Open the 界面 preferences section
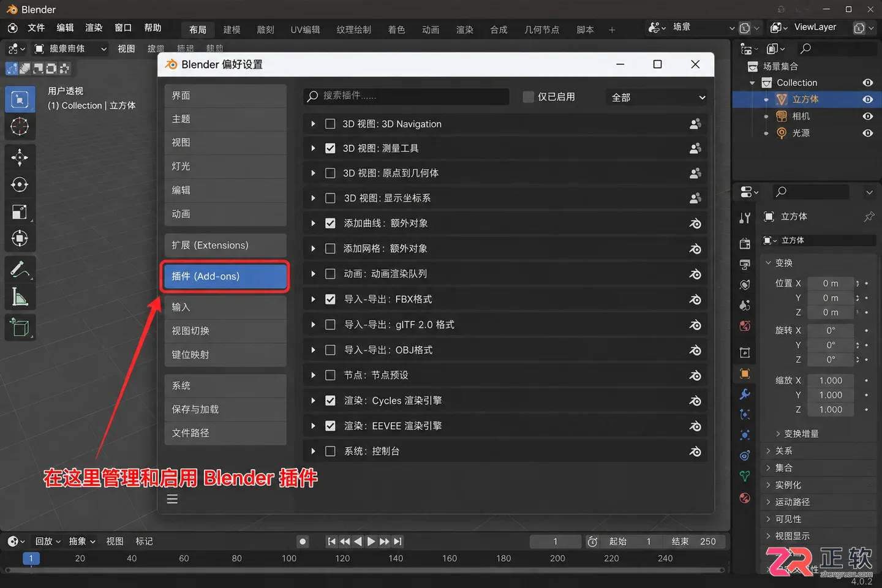Screen dimensions: 882x588 click(x=225, y=96)
